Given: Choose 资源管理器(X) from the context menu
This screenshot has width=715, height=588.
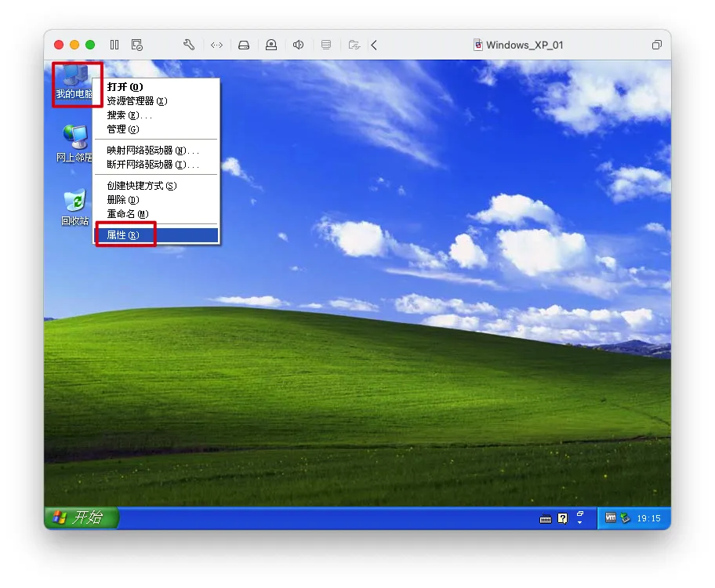Looking at the screenshot, I should (x=156, y=101).
